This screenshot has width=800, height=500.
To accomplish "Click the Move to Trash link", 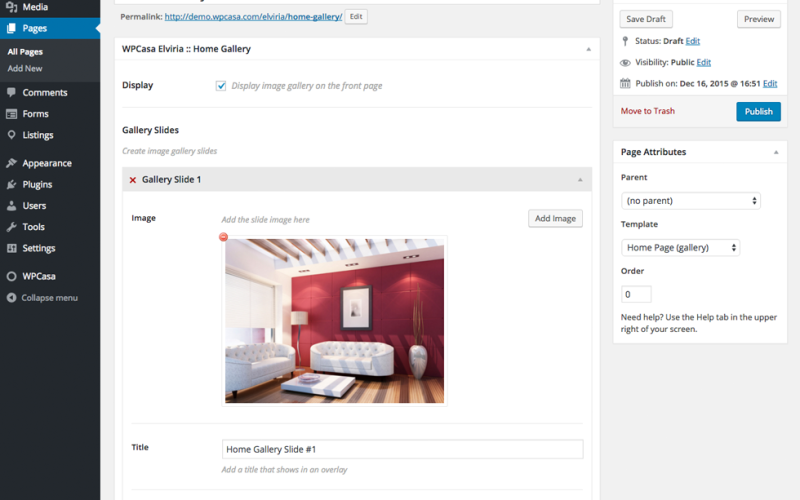I will coord(647,111).
